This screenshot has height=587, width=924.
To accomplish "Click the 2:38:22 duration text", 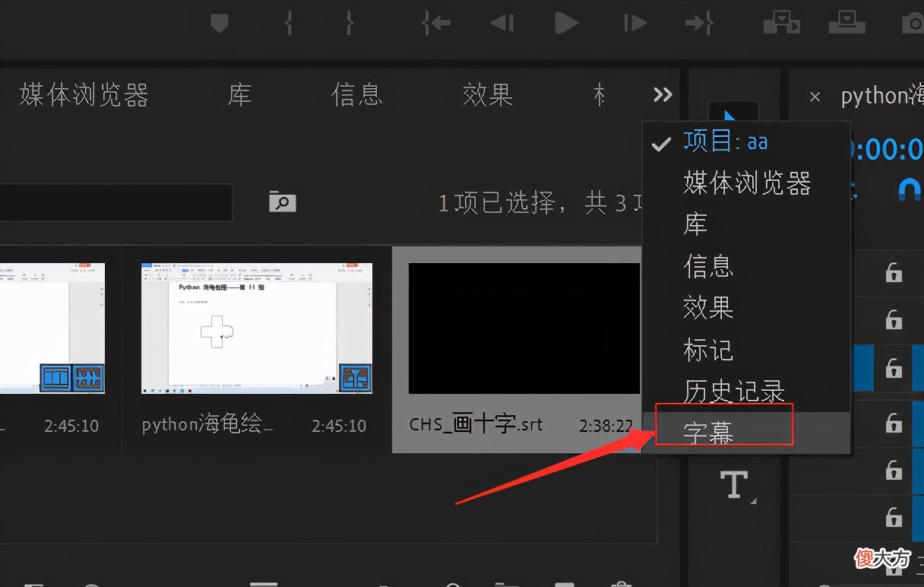I will point(606,426).
